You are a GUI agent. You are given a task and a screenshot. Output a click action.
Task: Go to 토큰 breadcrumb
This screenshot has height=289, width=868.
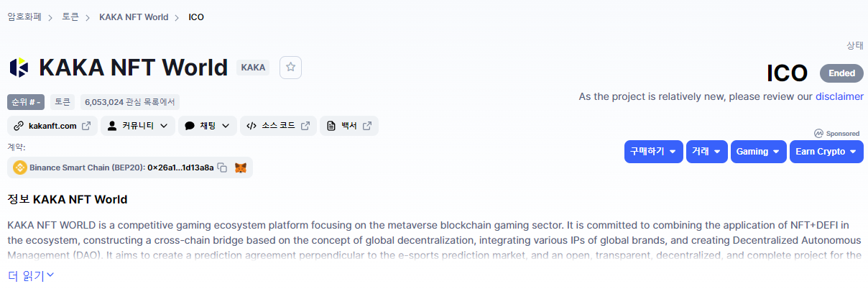70,17
